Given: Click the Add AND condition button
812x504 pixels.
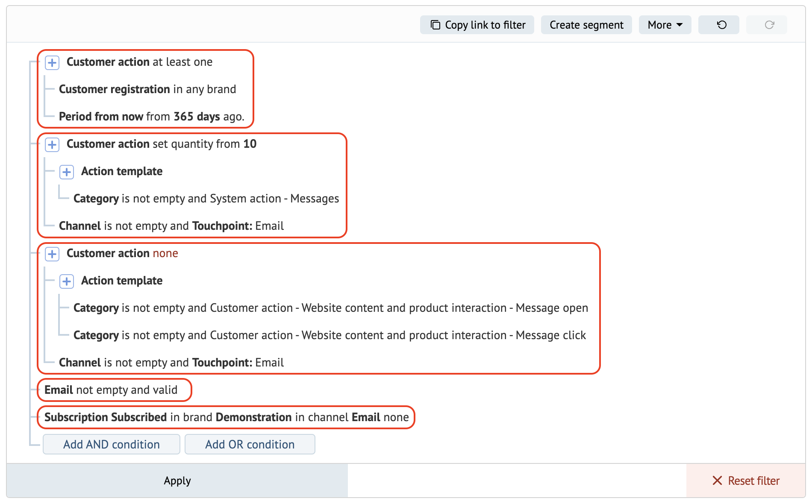Looking at the screenshot, I should coord(112,444).
